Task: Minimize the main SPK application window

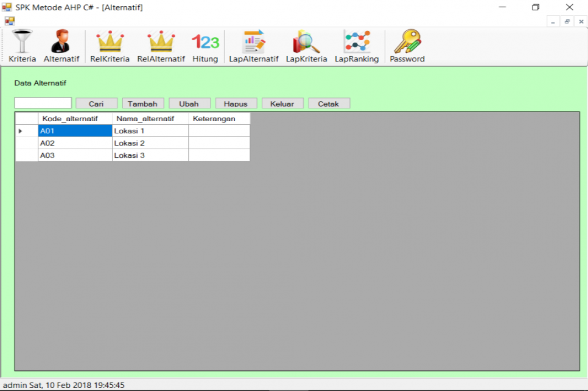Action: tap(503, 7)
